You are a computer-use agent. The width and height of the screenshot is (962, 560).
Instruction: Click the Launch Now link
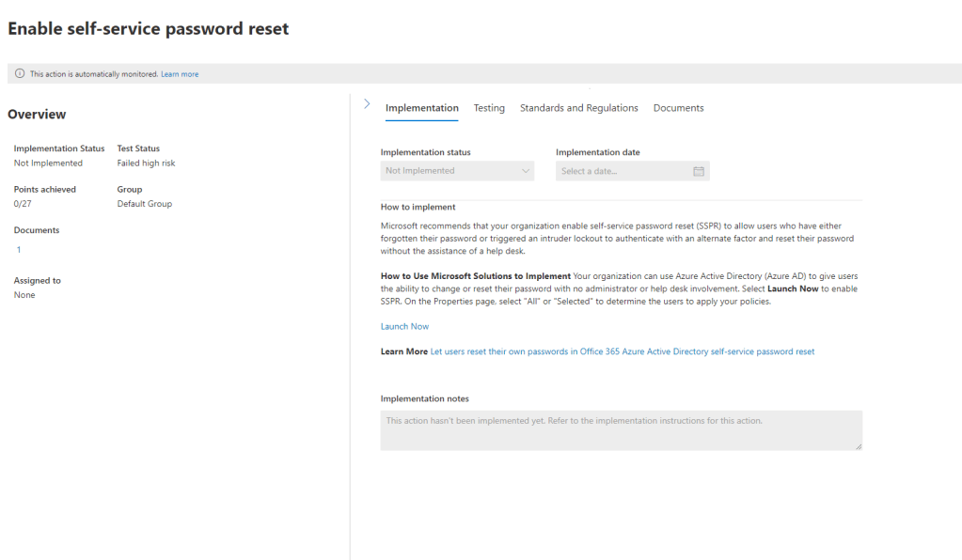(404, 327)
